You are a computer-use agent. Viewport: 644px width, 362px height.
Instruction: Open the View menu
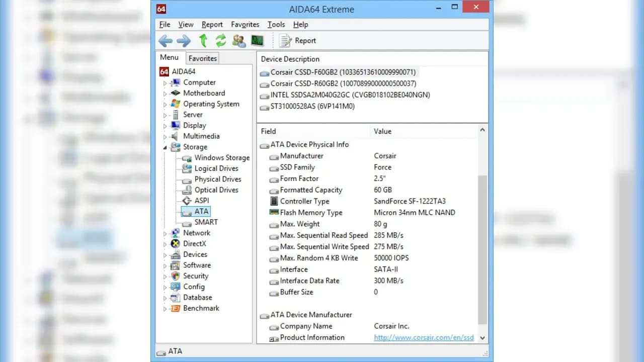(x=186, y=24)
